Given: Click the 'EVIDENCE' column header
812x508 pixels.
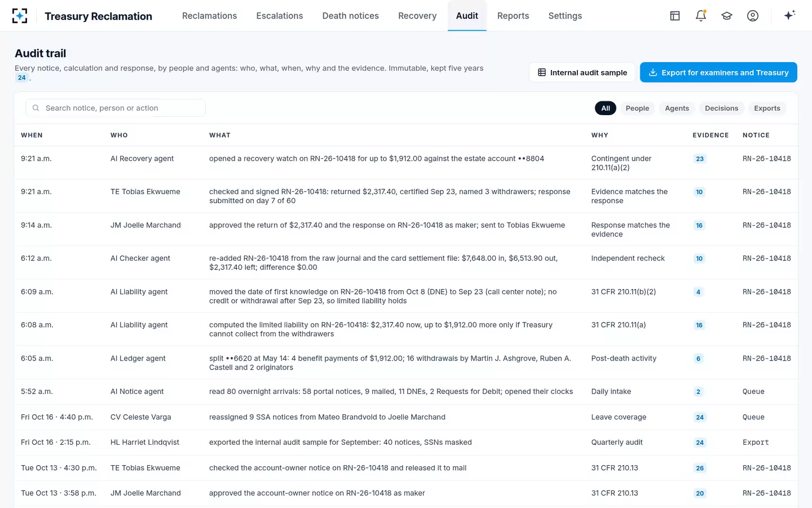Looking at the screenshot, I should (710, 135).
